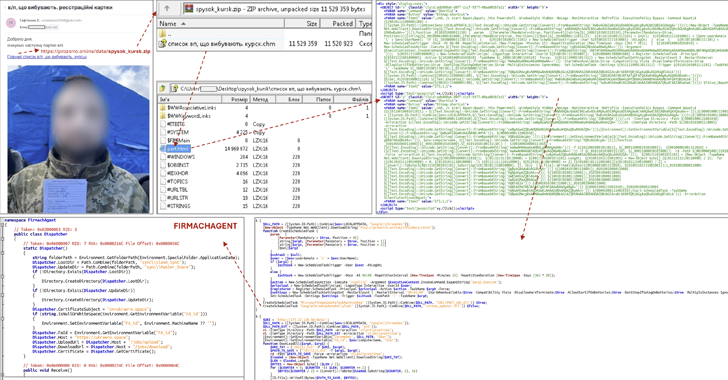Click the up-folder icon in the CHM contents window

[163, 88]
